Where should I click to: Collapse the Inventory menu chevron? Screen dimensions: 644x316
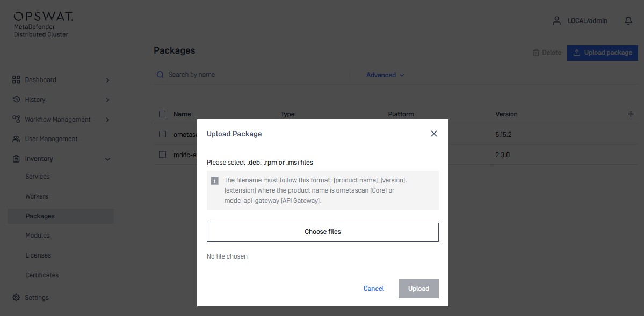tap(107, 159)
